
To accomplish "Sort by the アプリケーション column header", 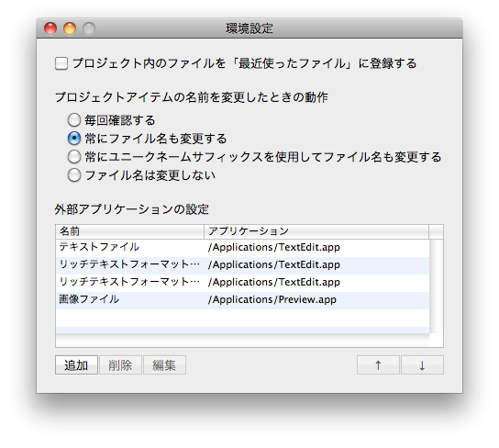I will coord(316,231).
